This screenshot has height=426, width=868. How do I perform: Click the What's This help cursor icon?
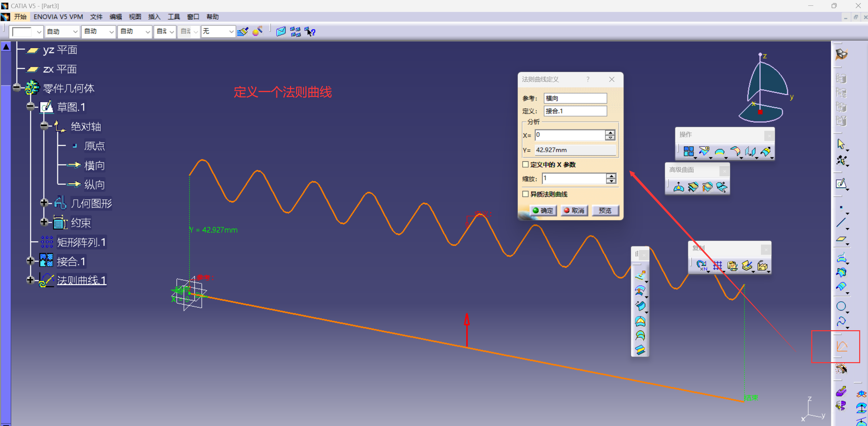(x=310, y=32)
